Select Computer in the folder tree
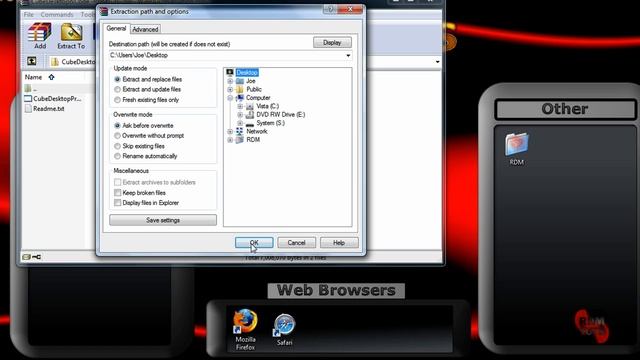 point(258,98)
